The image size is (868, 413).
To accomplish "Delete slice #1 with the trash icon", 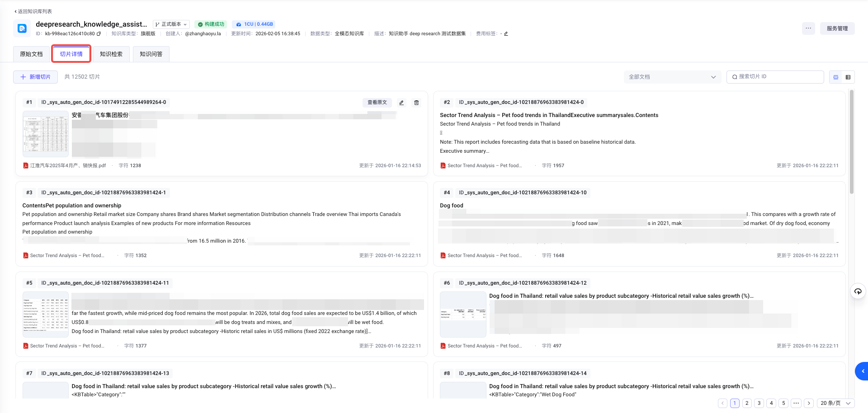I will [416, 103].
